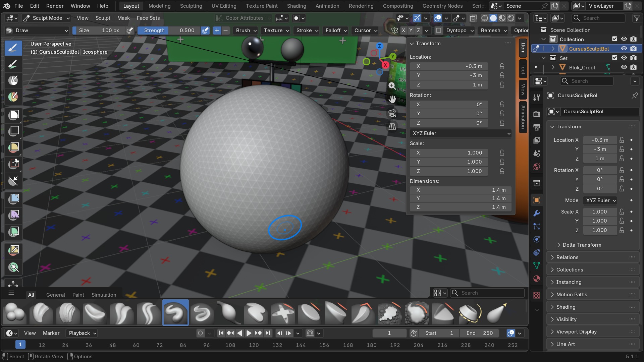Switch to Sculpting workspace tab

(191, 6)
